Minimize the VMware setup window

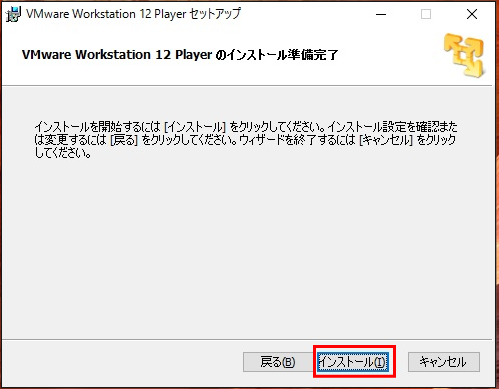[381, 14]
